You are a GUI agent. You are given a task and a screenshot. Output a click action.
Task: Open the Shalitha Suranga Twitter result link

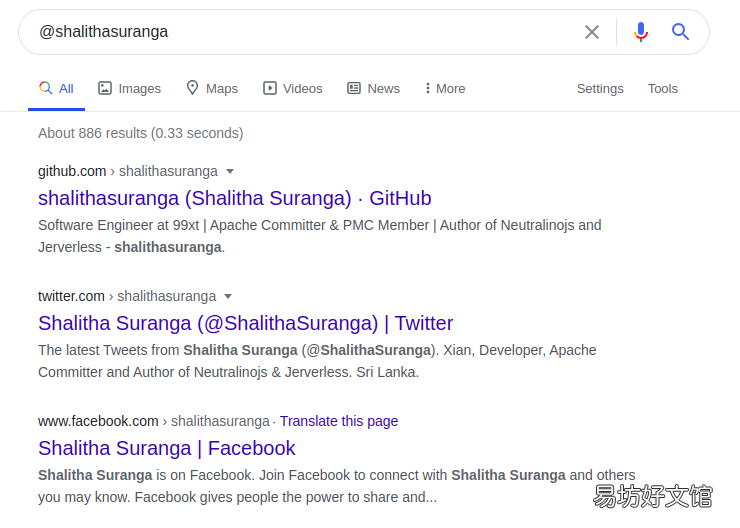point(245,323)
